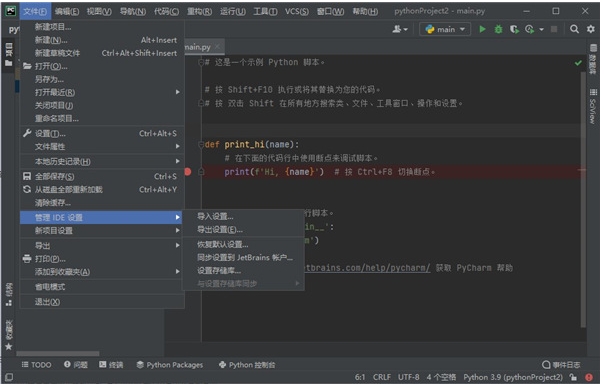604x384 pixels.
Task: Click the 6:1 cursor position indicator
Action: pos(360,377)
